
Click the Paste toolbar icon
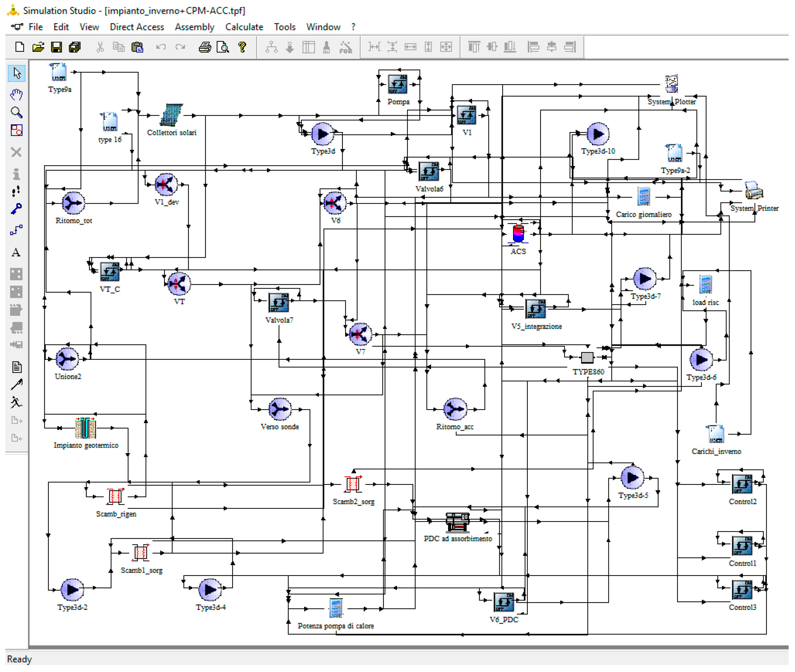[137, 47]
